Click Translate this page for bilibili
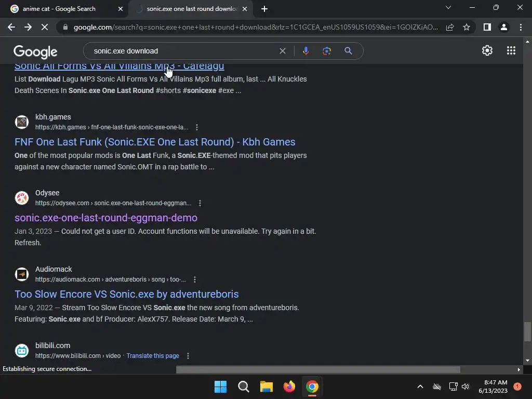 click(x=153, y=356)
